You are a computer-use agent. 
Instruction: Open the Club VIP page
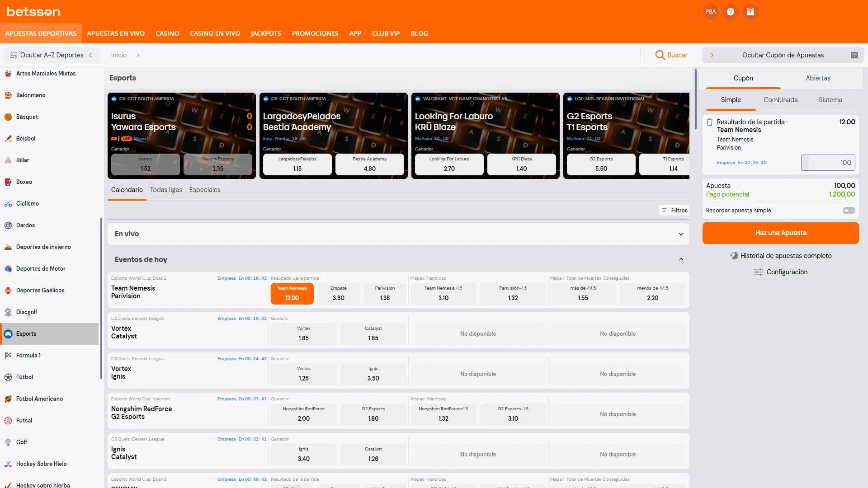386,33
